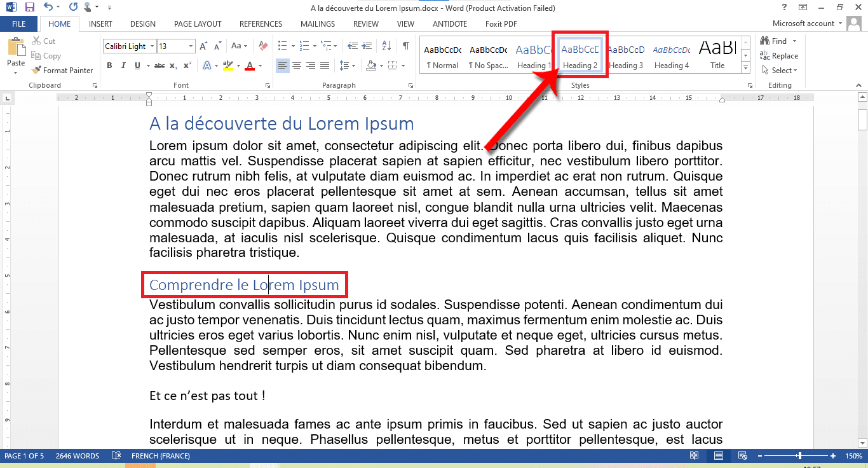Toggle Bold formatting
868x468 pixels.
click(109, 65)
